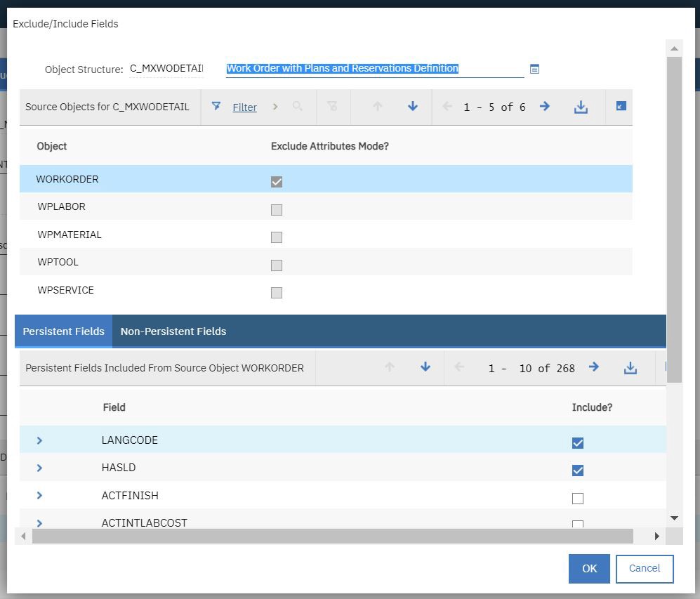The height and width of the screenshot is (599, 700).
Task: Click down arrow in Persistent Fields toolbar
Action: [425, 367]
